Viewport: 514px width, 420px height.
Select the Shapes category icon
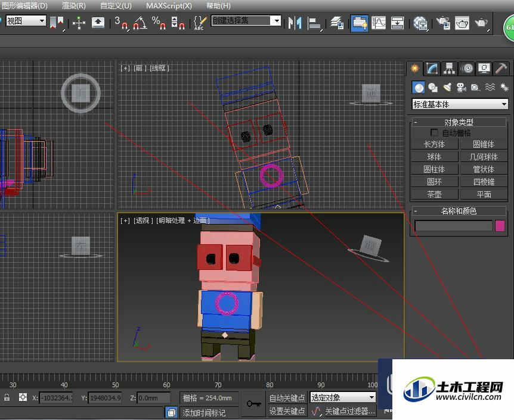(433, 87)
